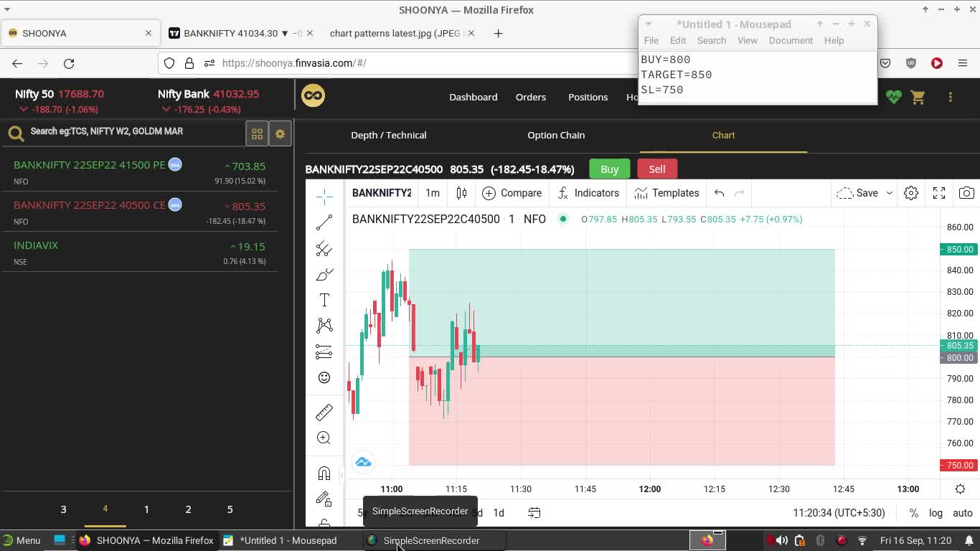
Task: Select 1d date range
Action: [499, 513]
